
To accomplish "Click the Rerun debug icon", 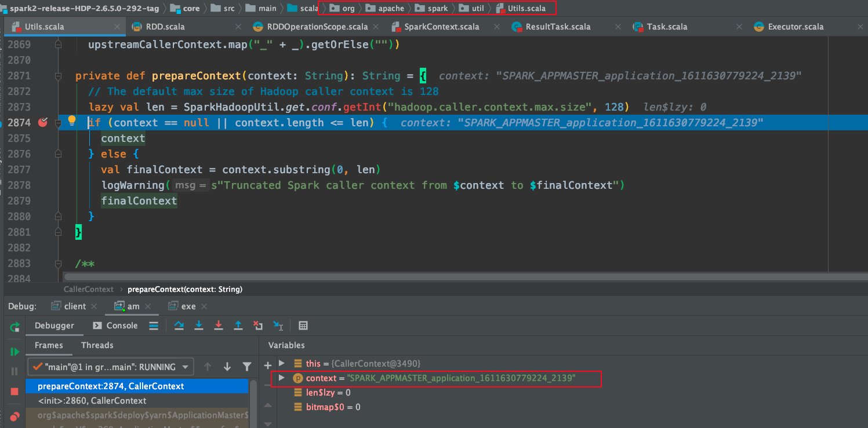I will [14, 327].
